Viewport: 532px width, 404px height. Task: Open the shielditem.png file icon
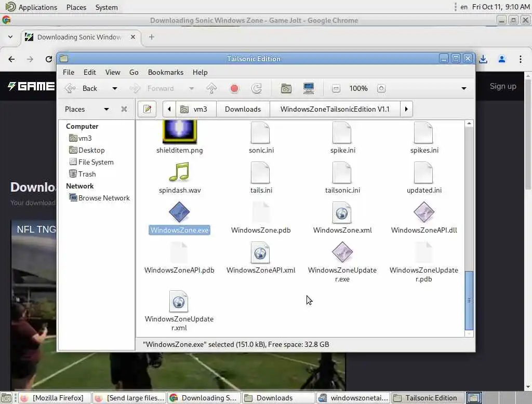coord(179,132)
